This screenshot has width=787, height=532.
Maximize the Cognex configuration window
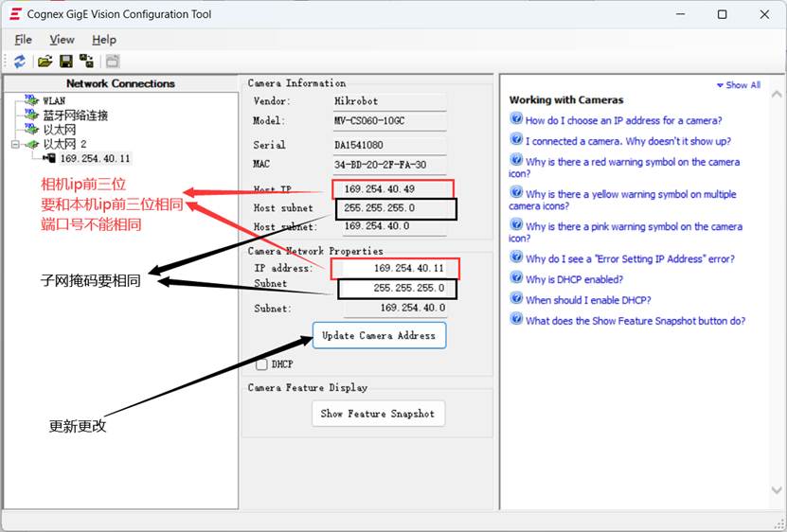coord(722,14)
